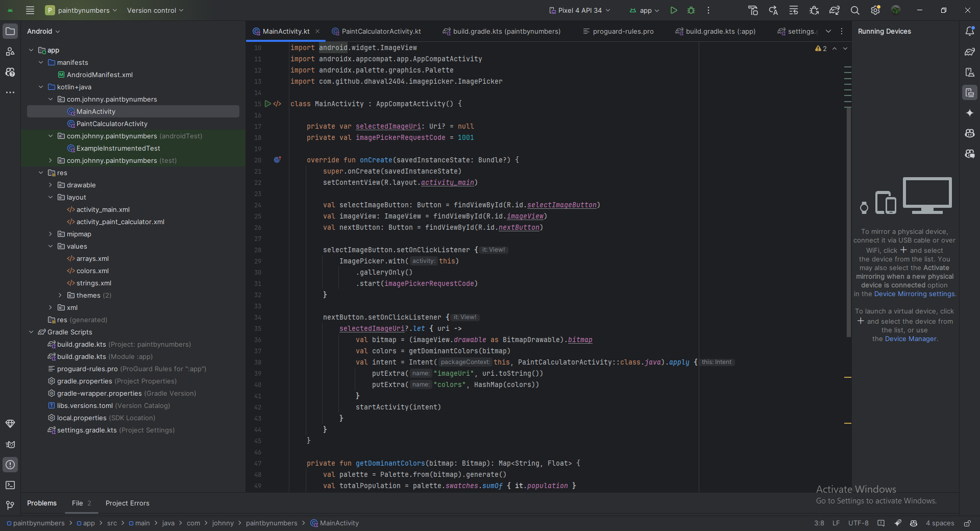Screen dimensions: 980x531
Task: Toggle the Problems tool window button
Action: [x=10, y=465]
